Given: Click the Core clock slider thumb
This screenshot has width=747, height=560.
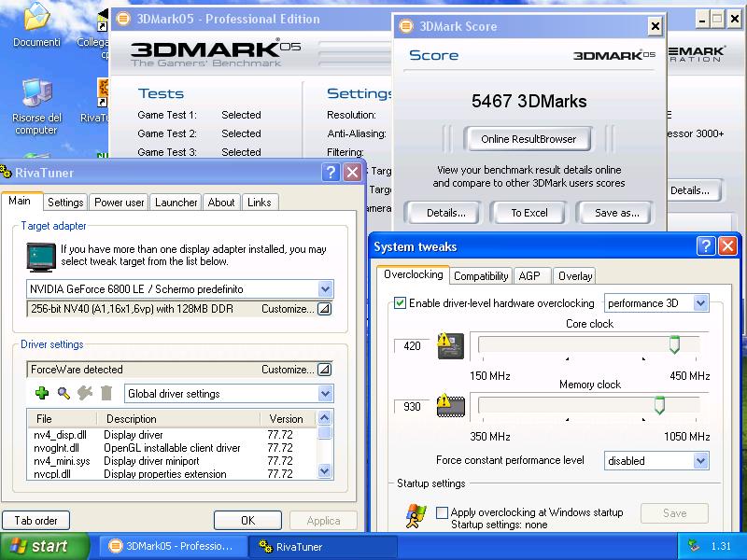Looking at the screenshot, I should (674, 344).
